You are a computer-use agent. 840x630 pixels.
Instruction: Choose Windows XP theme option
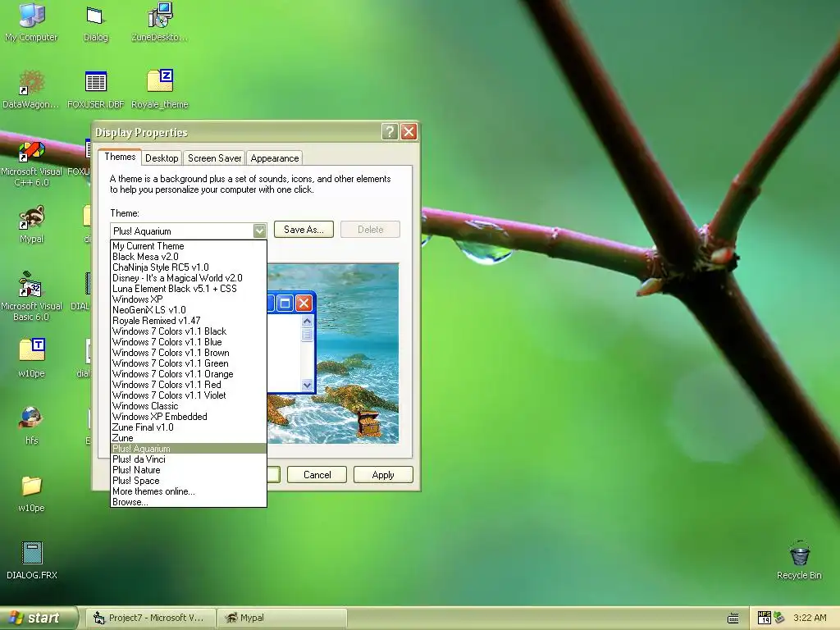click(x=189, y=299)
